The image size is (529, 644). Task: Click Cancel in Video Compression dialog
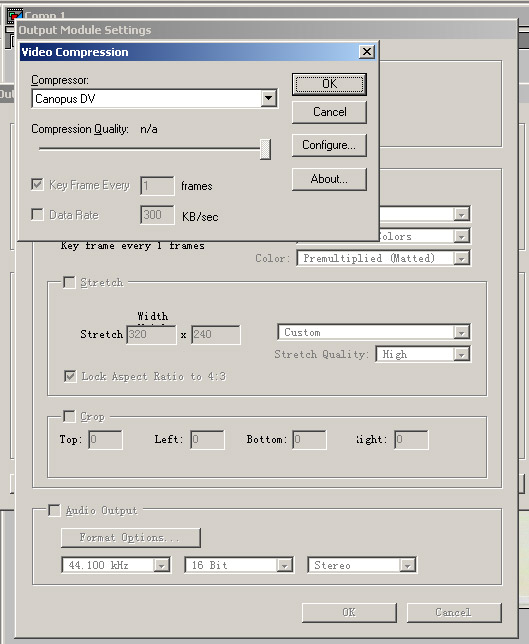(x=329, y=112)
